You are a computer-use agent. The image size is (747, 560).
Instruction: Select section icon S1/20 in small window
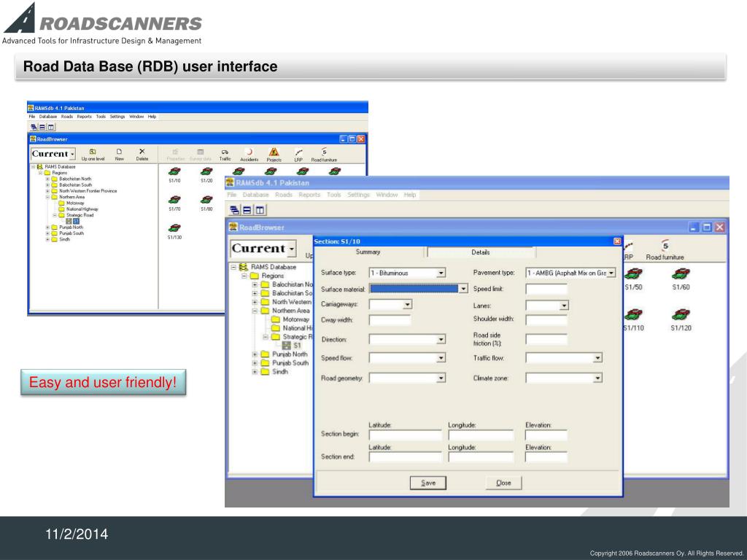pos(206,171)
